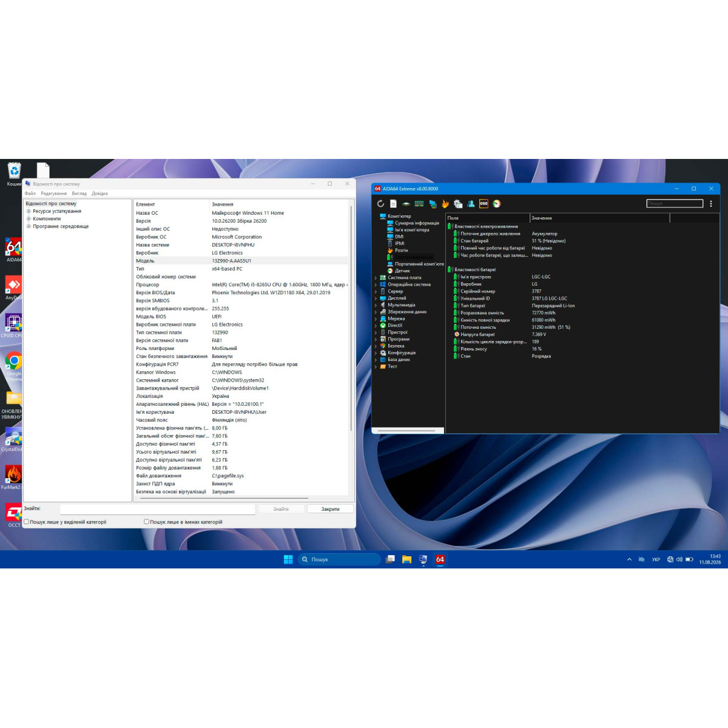Viewport: 728px width, 728px height.
Task: Click the 'Значення' column header in AIDA64
Action: coord(599,218)
